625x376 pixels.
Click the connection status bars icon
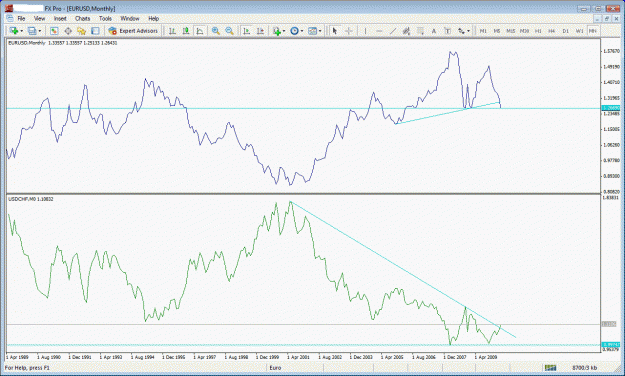click(x=550, y=368)
